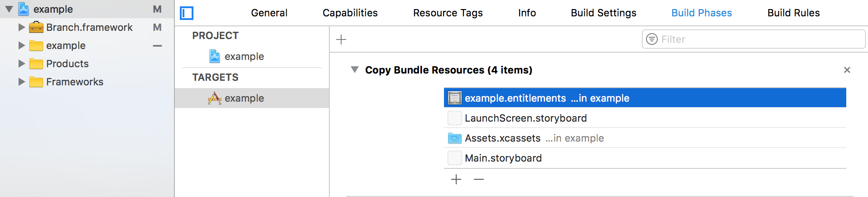Select the Assets.xcassets resource row
This screenshot has height=197, width=868.
click(x=645, y=138)
